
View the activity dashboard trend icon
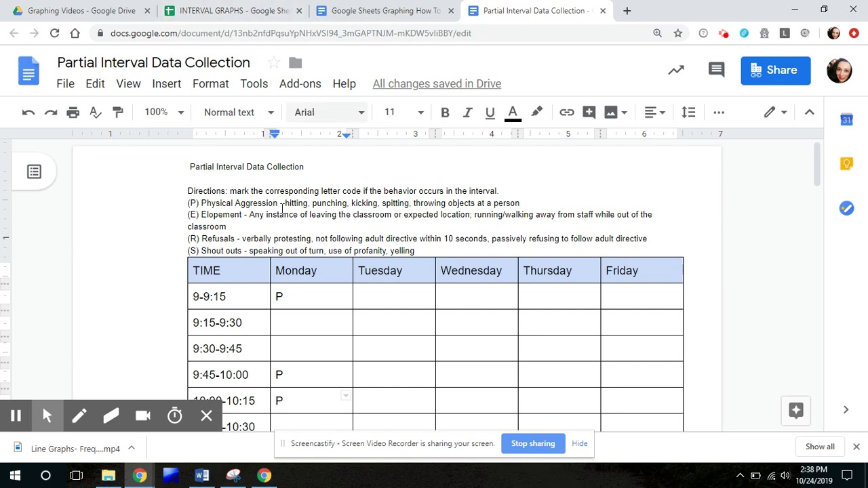pyautogui.click(x=676, y=70)
